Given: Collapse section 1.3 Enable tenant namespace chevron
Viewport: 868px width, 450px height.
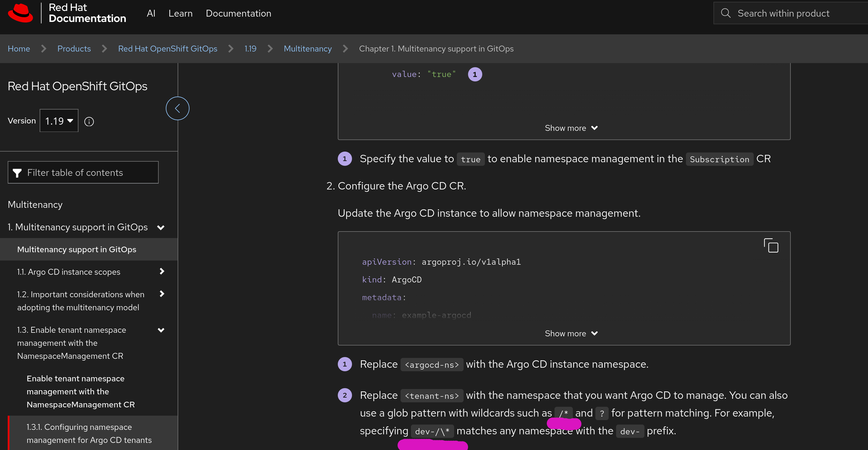Looking at the screenshot, I should point(161,330).
